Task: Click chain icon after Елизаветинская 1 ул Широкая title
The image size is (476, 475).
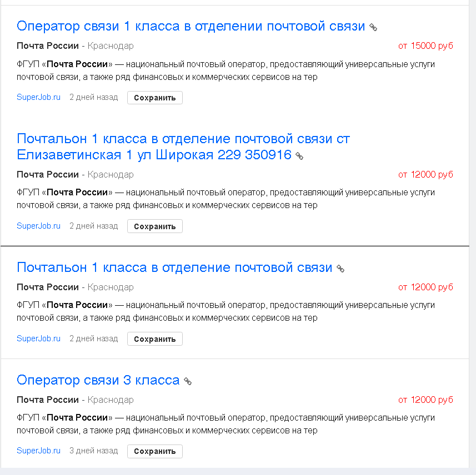Action: click(299, 156)
